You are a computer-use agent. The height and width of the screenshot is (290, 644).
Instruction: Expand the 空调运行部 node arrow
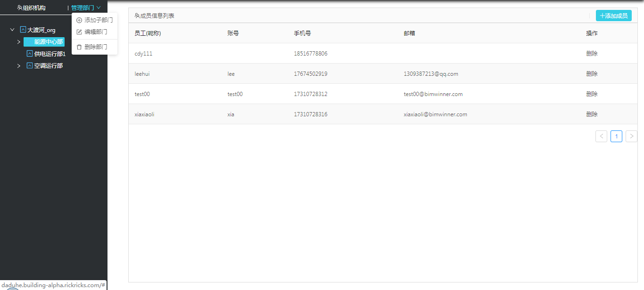[19, 65]
